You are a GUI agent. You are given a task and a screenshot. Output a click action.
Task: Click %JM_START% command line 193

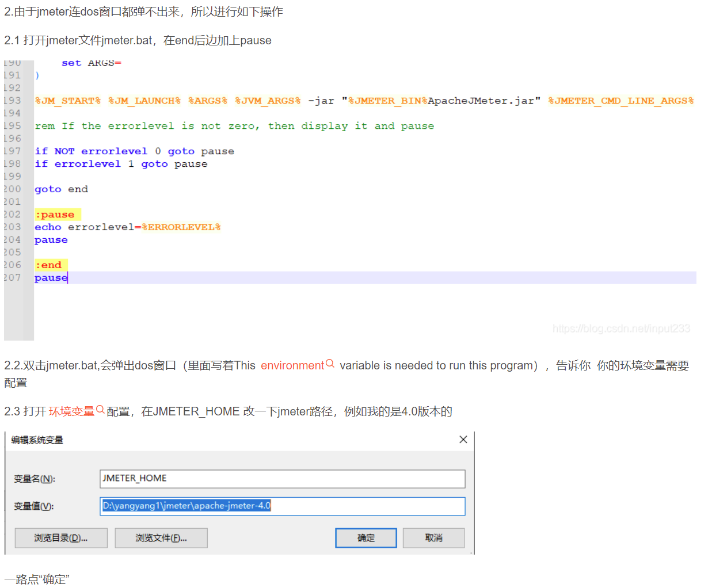[x=364, y=101]
